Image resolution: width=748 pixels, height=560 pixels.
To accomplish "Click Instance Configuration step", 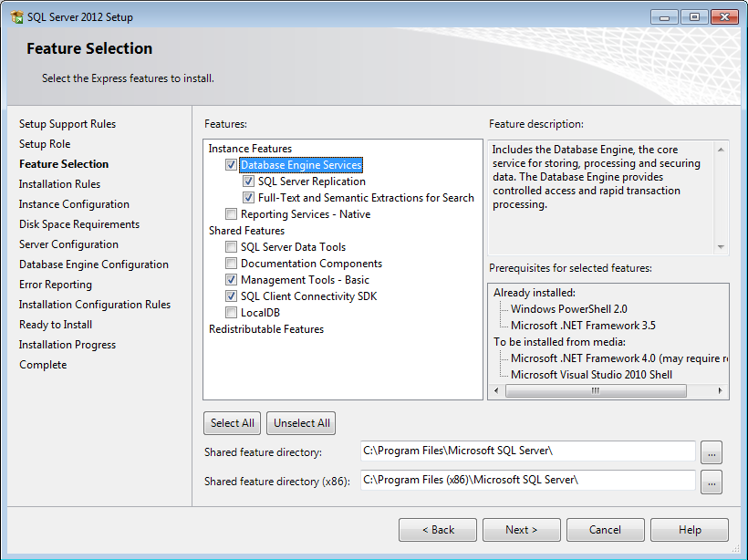I will pyautogui.click(x=74, y=204).
